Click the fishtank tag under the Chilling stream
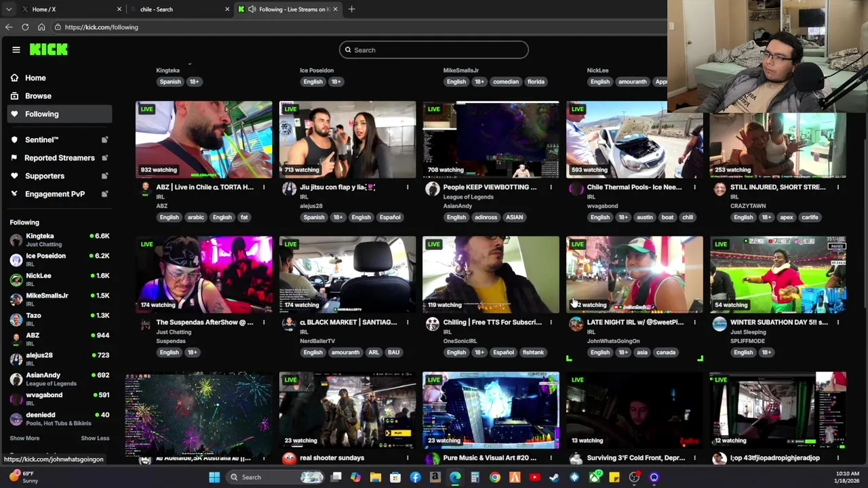Screen dimensions: 868x488 [533, 352]
